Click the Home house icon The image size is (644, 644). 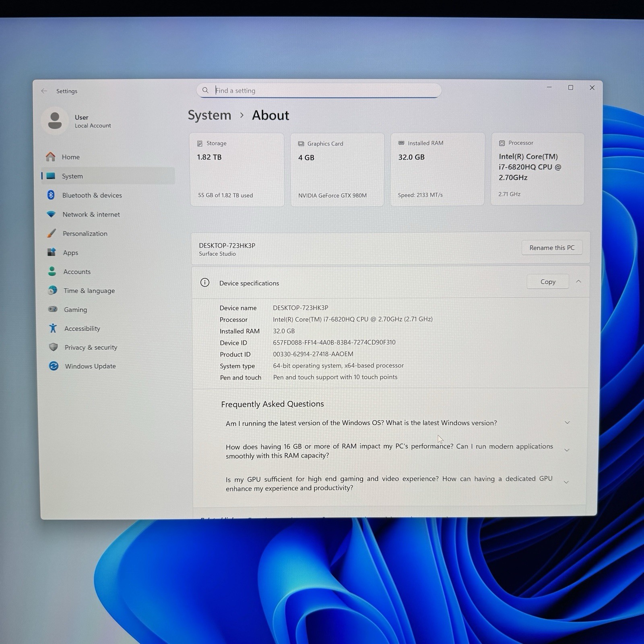51,157
